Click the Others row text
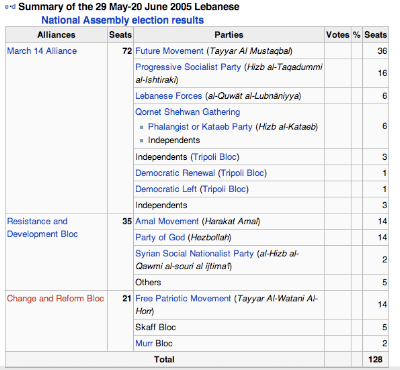This screenshot has height=370, width=400. tap(148, 282)
